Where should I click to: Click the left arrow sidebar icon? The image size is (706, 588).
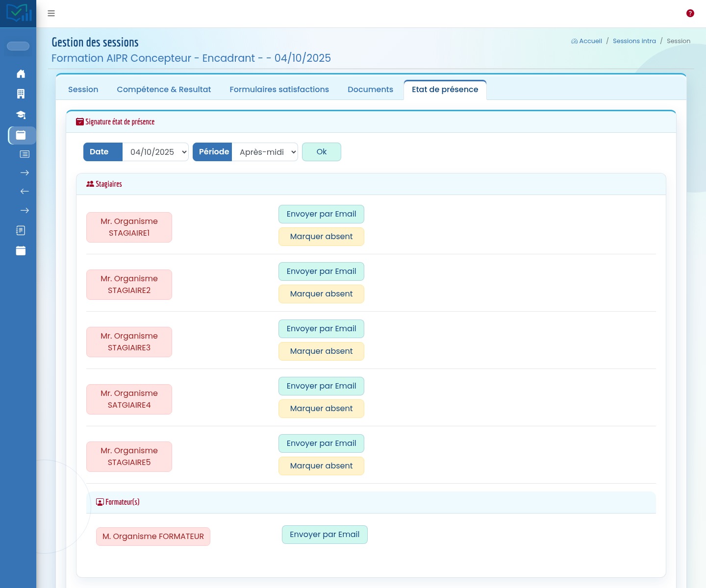[25, 191]
